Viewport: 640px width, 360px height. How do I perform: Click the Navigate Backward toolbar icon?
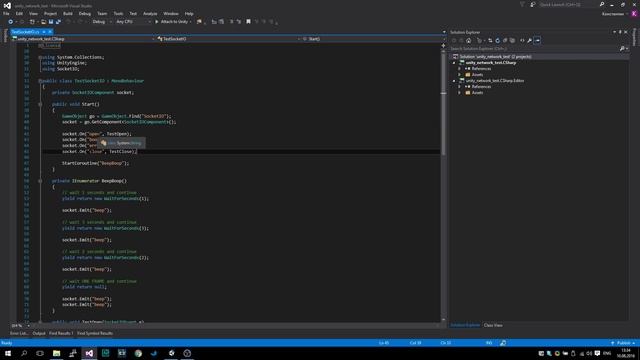tap(11, 22)
